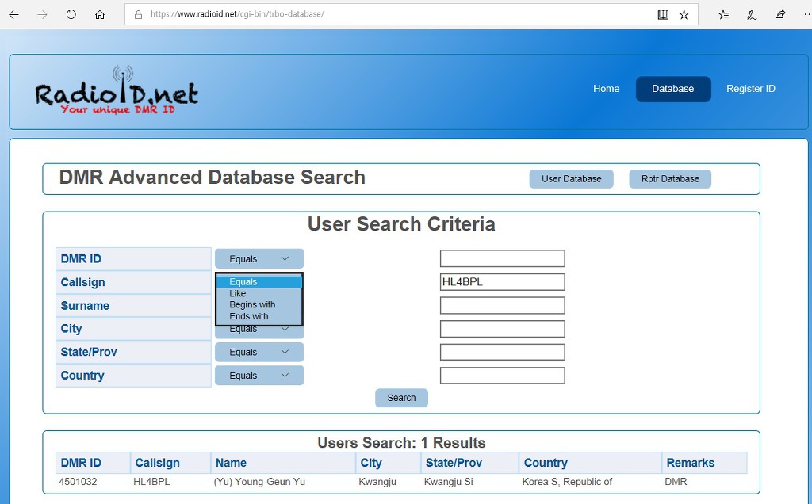Open the Home navigation tab
This screenshot has width=812, height=504.
tap(606, 89)
